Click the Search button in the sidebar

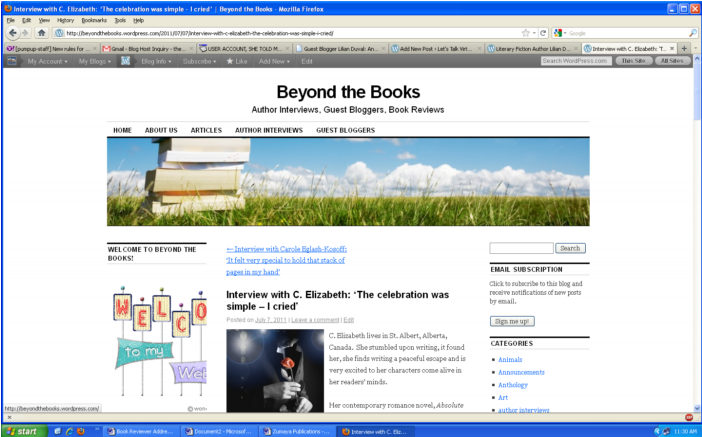pyautogui.click(x=570, y=248)
